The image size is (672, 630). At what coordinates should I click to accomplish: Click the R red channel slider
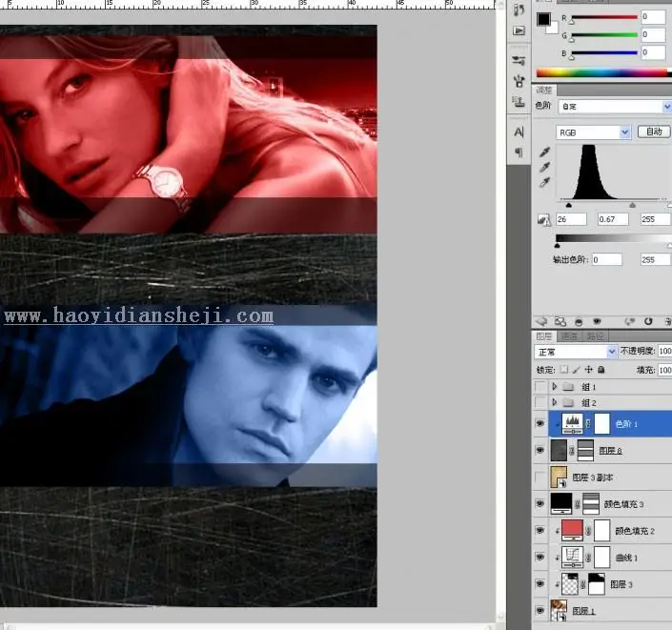[604, 17]
